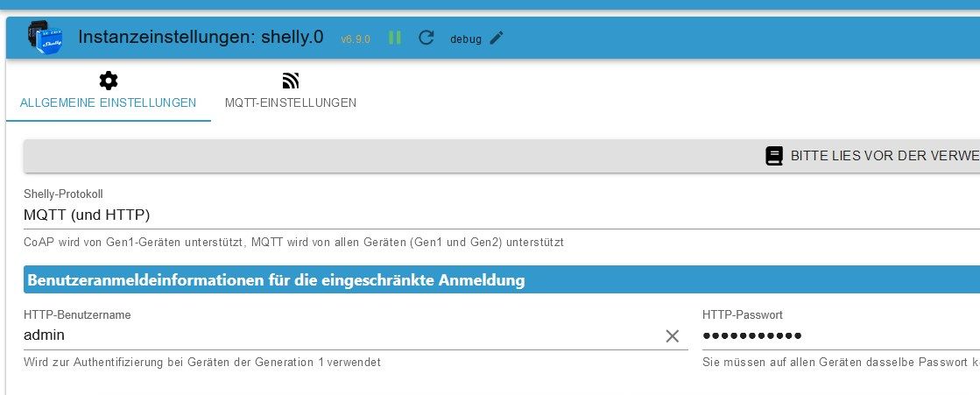Clear the HTTP-Benutzername field with the X

tap(673, 335)
